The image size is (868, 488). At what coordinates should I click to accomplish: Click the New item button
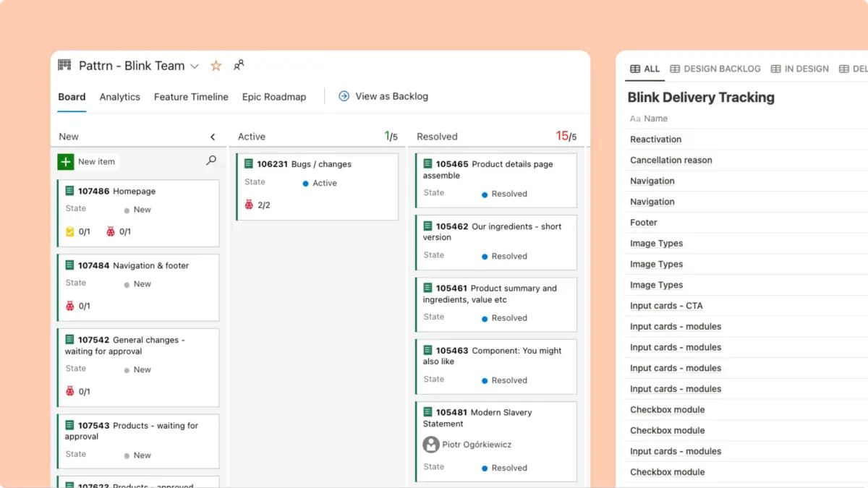(x=88, y=162)
